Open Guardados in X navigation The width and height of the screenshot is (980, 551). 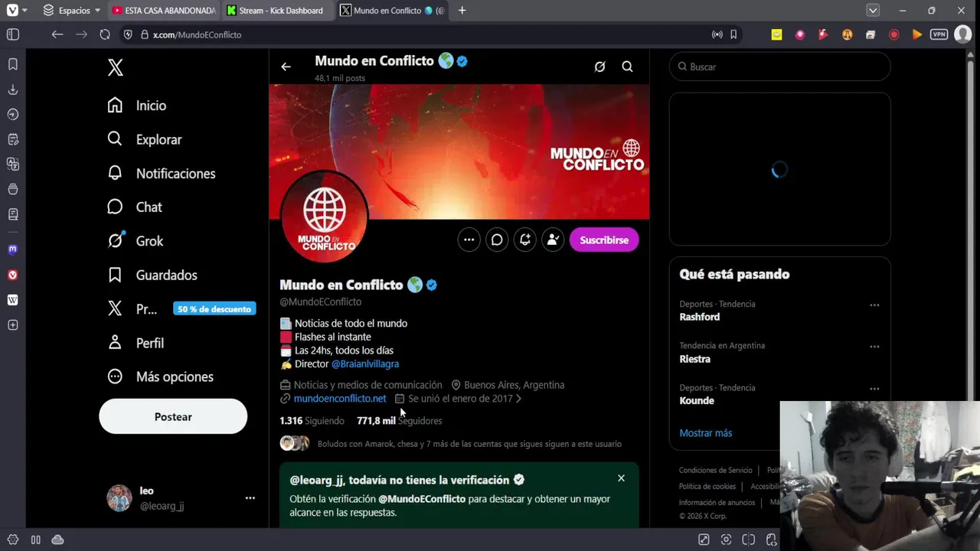(152, 275)
